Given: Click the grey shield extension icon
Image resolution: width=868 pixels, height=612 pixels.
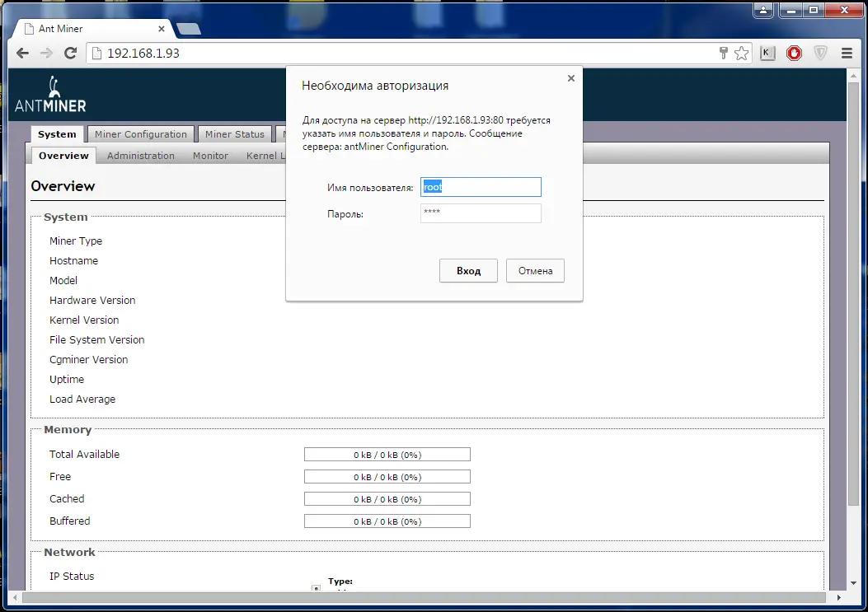Looking at the screenshot, I should tap(820, 53).
